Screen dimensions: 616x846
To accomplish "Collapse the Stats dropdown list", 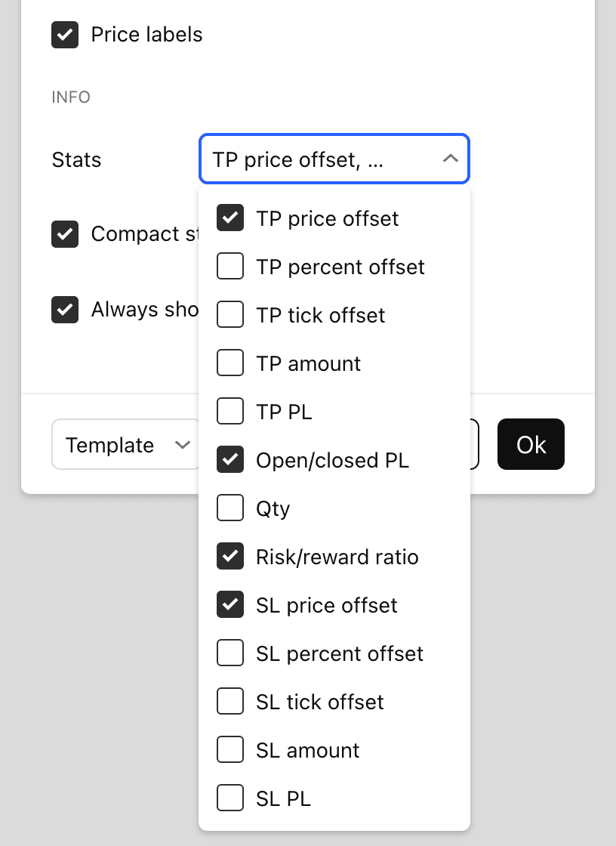I will (x=451, y=159).
